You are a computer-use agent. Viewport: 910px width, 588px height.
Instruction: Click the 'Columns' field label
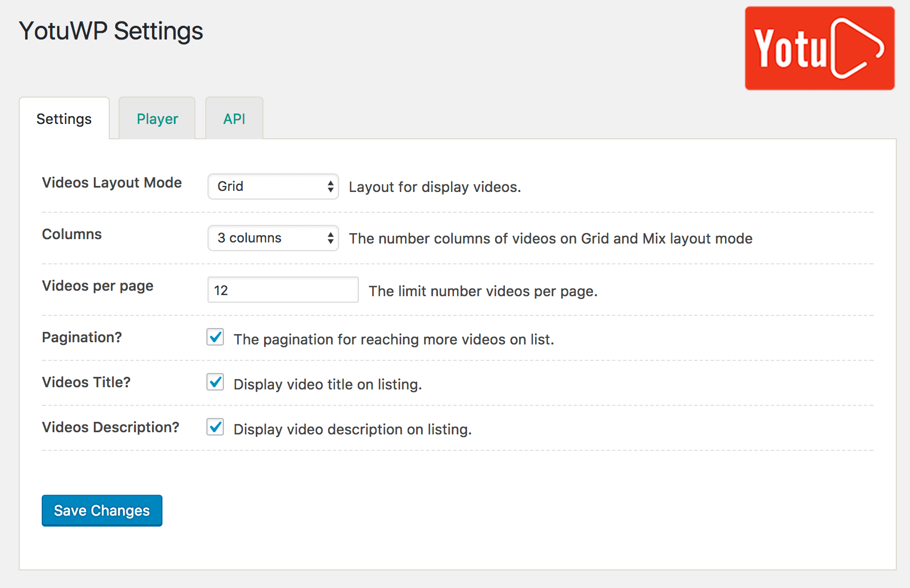[72, 234]
